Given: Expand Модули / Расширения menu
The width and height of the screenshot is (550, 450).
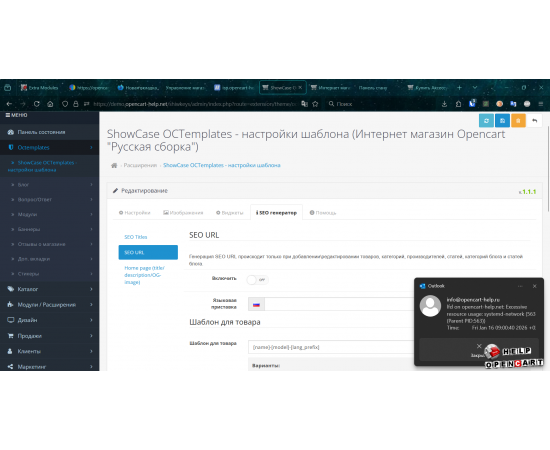Looking at the screenshot, I should (x=49, y=304).
